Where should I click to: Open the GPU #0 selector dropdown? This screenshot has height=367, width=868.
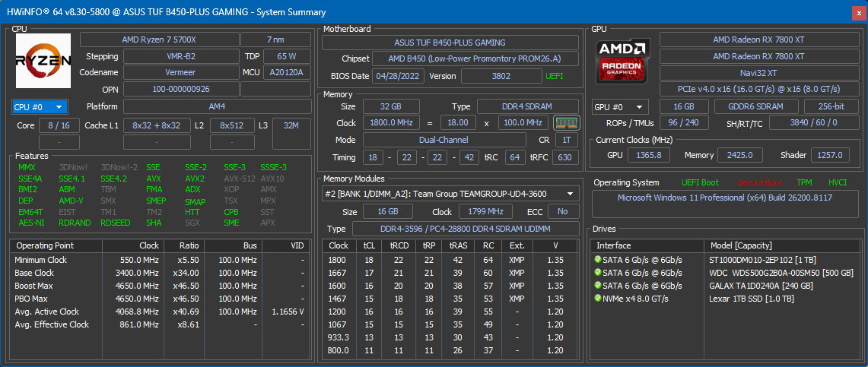619,107
